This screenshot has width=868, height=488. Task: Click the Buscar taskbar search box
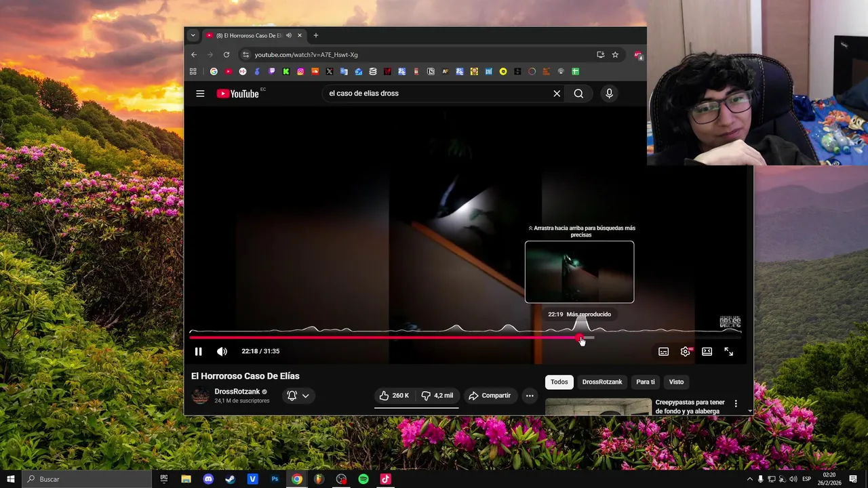pos(87,479)
